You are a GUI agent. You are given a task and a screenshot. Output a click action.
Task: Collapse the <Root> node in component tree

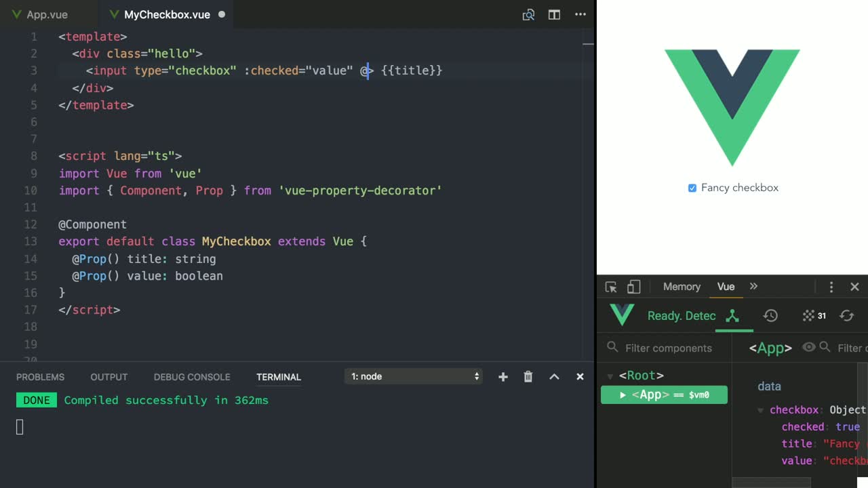point(610,375)
